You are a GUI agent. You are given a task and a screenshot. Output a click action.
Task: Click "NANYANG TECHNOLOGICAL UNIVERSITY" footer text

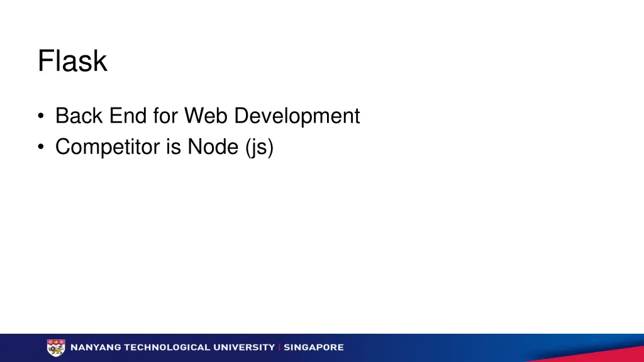(x=173, y=347)
